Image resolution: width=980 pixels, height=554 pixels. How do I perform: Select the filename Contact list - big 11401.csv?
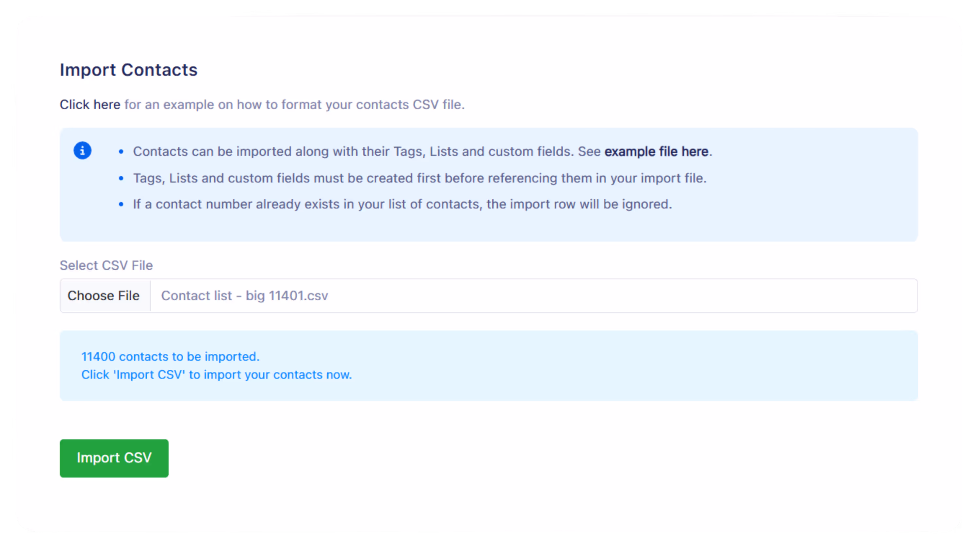[x=244, y=295]
